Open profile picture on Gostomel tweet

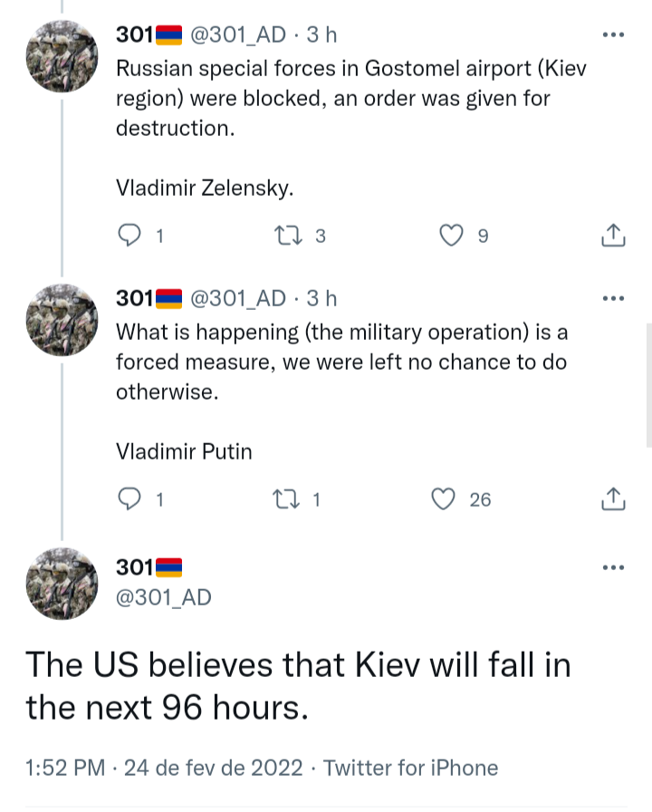[62, 56]
